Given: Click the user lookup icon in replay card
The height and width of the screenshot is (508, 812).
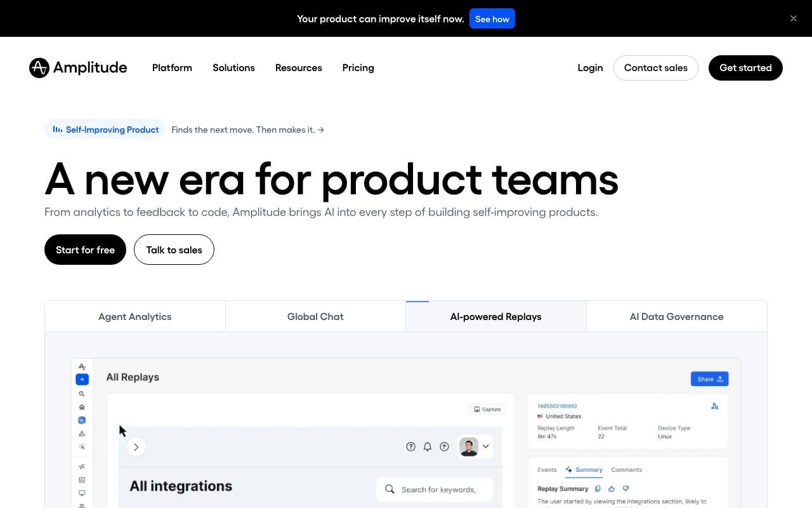Looking at the screenshot, I should 715,406.
